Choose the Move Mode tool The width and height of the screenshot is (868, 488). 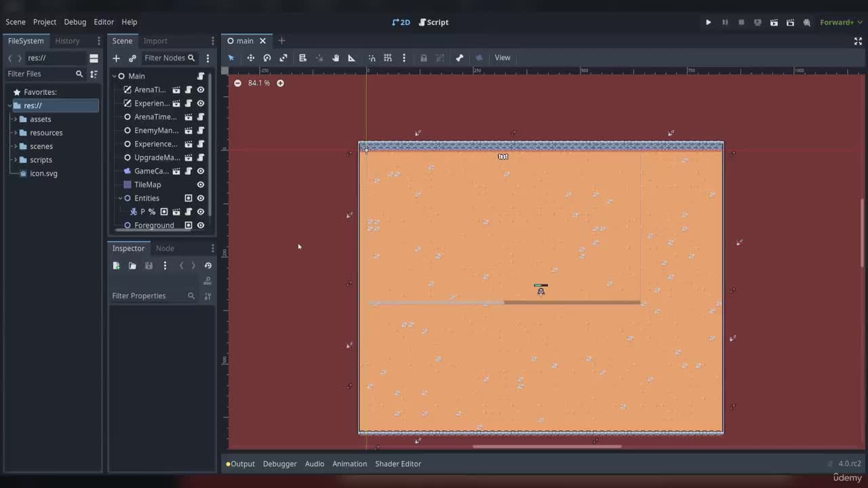250,58
